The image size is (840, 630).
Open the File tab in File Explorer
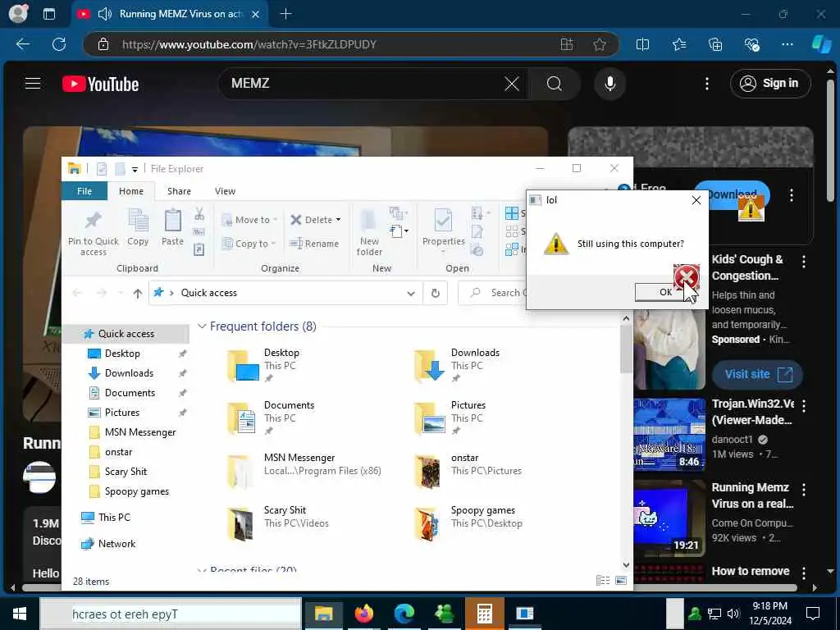[x=84, y=191]
